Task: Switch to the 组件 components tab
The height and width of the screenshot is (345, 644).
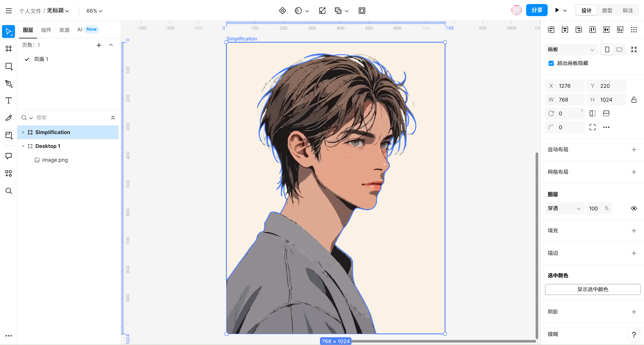Action: point(46,30)
